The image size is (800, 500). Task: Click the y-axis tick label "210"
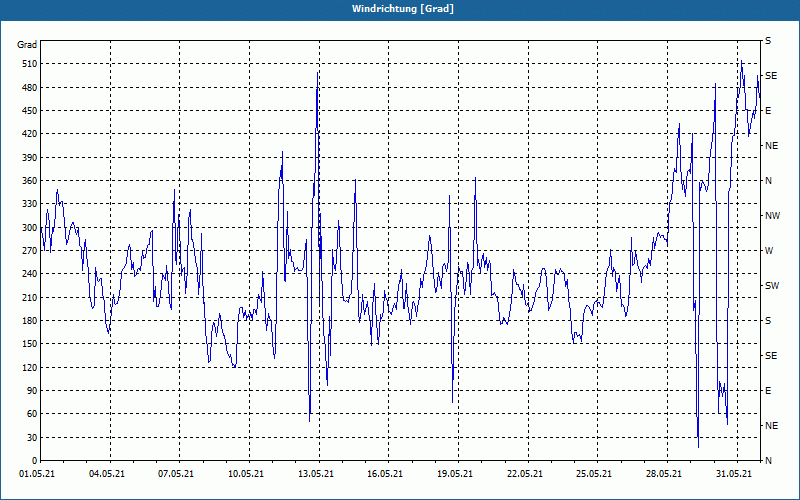coord(29,297)
